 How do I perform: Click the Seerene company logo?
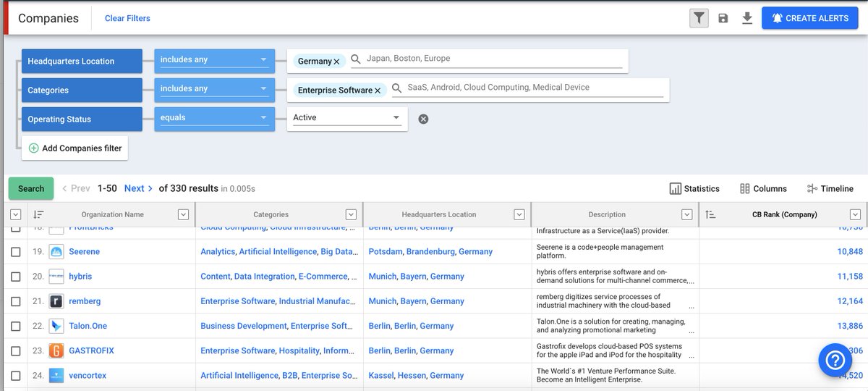coord(56,251)
